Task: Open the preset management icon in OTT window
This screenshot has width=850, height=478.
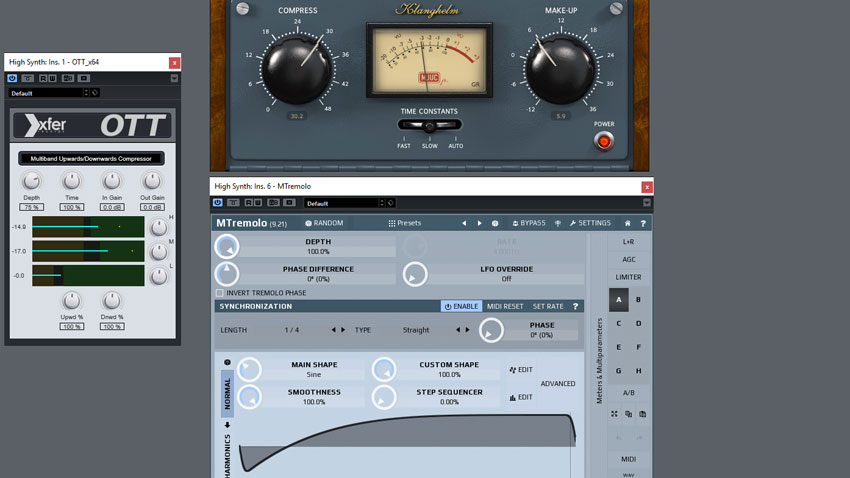Action: pos(95,93)
